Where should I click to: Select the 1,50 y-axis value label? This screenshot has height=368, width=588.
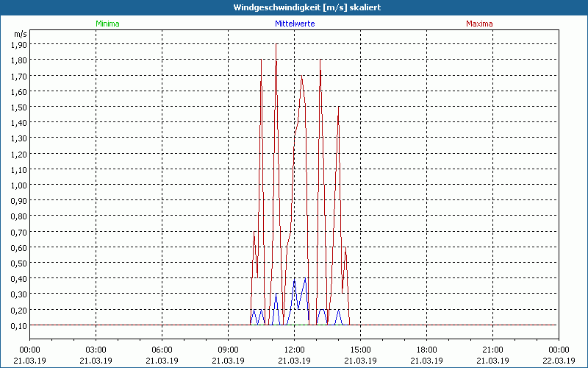coord(19,107)
